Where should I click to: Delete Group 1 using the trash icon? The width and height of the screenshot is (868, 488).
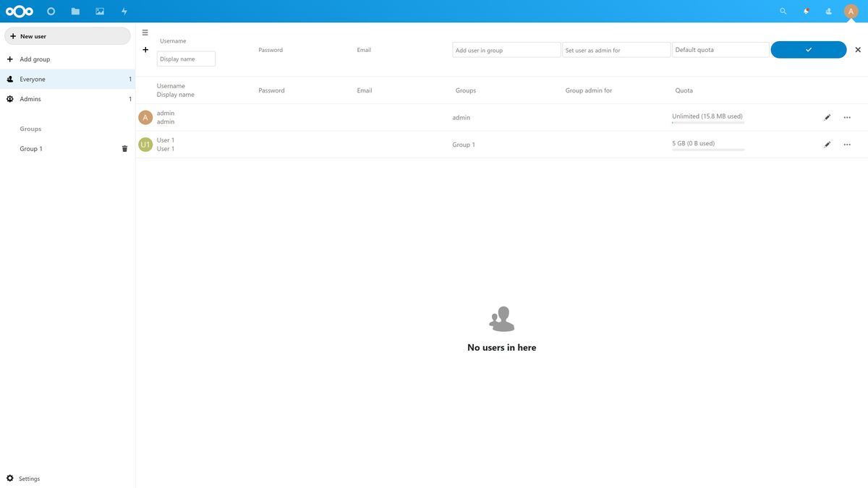click(x=124, y=148)
